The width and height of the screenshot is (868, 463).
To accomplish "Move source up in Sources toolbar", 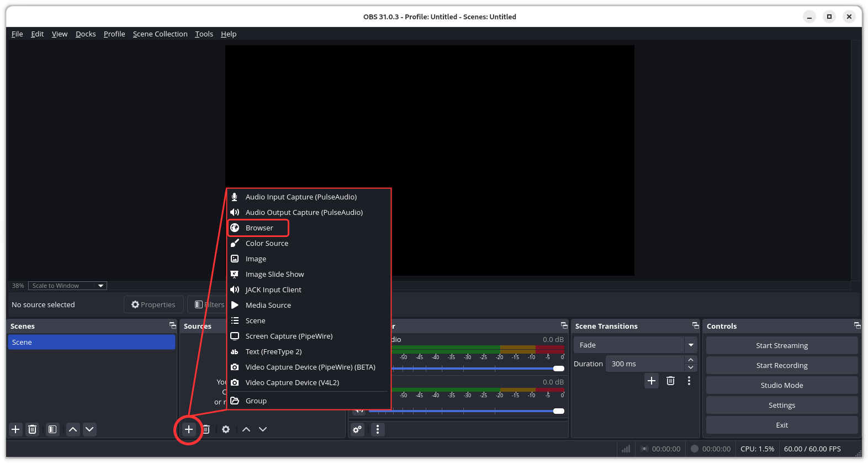I will [x=246, y=429].
